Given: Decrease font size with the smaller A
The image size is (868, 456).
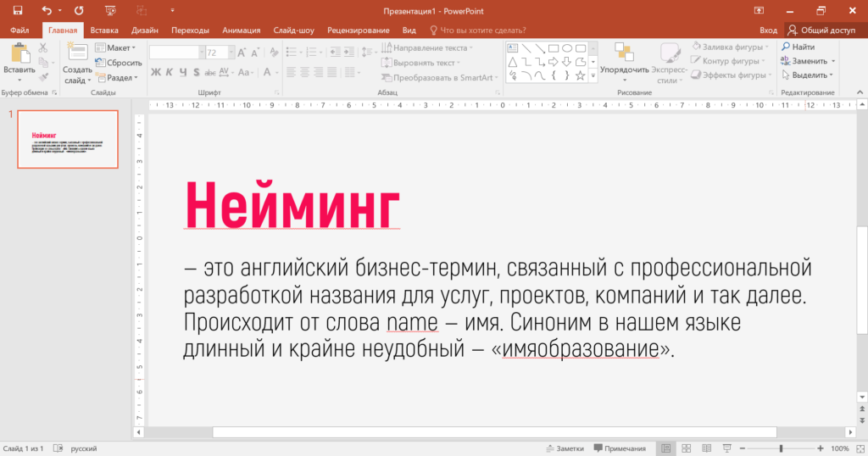Looking at the screenshot, I should point(254,53).
